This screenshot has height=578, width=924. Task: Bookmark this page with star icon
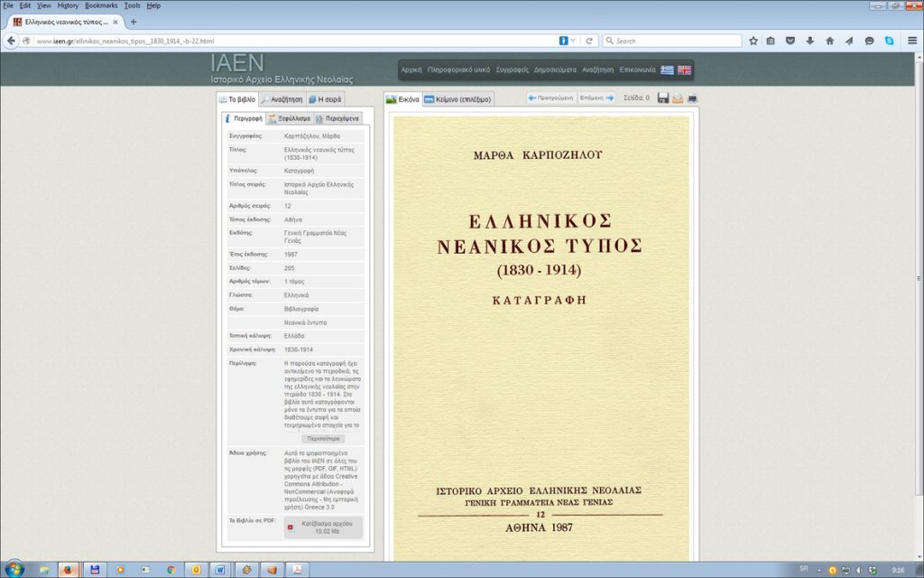coord(753,41)
